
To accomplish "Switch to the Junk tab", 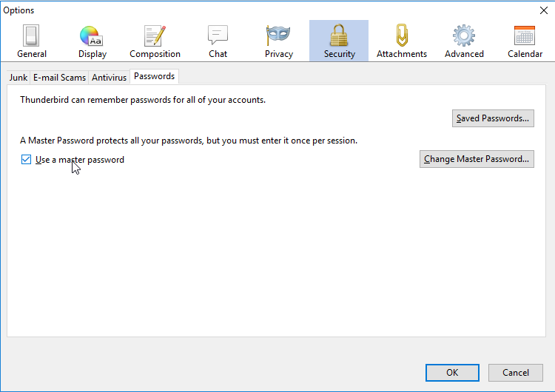I will pos(18,78).
